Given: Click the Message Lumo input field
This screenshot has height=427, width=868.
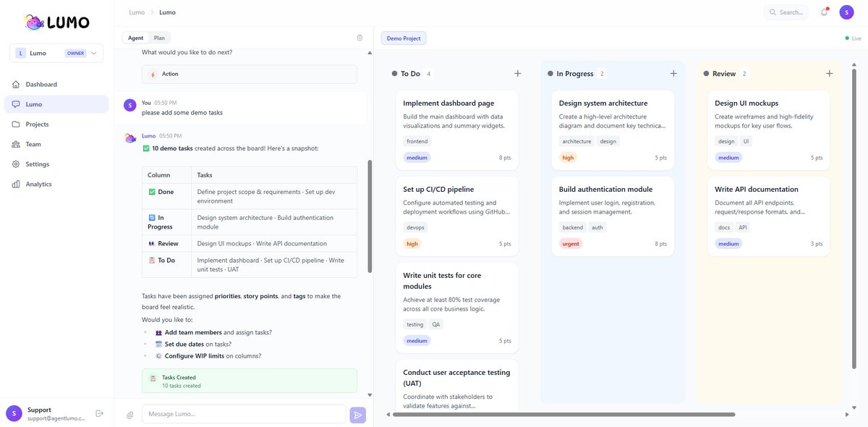Looking at the screenshot, I should click(x=244, y=414).
